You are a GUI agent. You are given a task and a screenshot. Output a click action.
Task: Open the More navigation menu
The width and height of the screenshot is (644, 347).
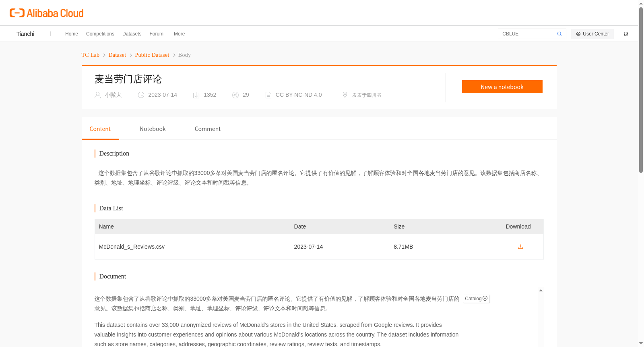coord(180,34)
